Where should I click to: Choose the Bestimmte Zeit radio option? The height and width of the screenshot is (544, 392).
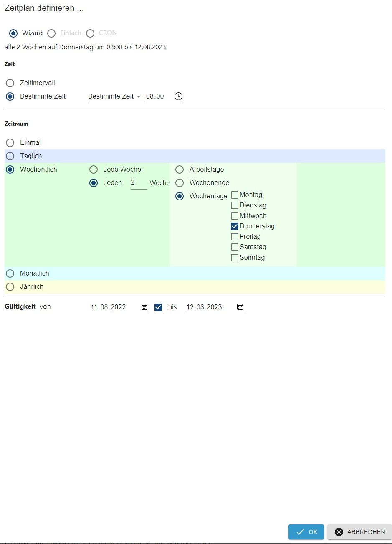[x=10, y=96]
